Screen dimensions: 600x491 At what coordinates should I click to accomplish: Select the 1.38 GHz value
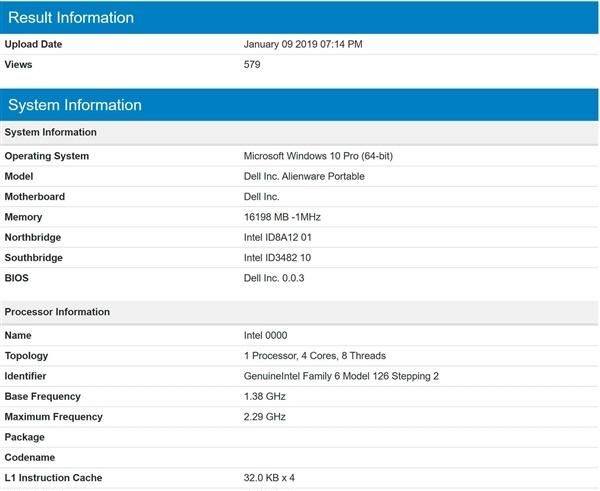(x=265, y=396)
